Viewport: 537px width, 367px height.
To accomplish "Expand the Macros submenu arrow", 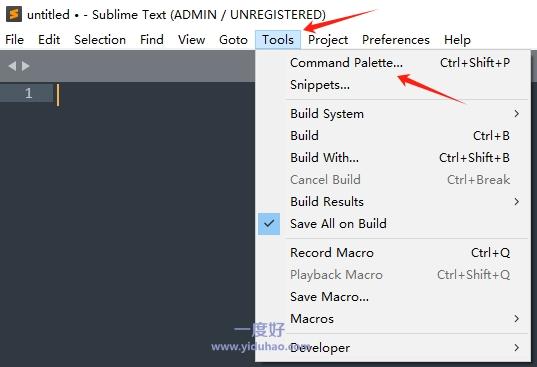I will 516,319.
